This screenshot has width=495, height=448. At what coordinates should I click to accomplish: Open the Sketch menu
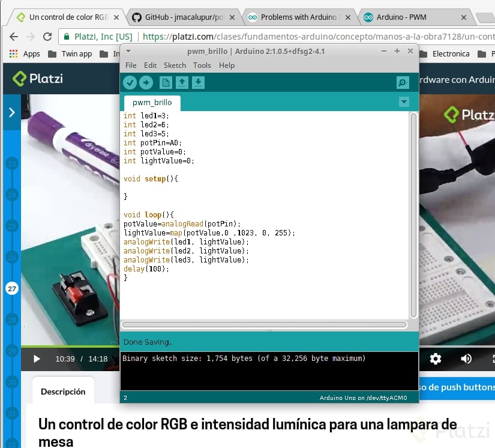(175, 65)
